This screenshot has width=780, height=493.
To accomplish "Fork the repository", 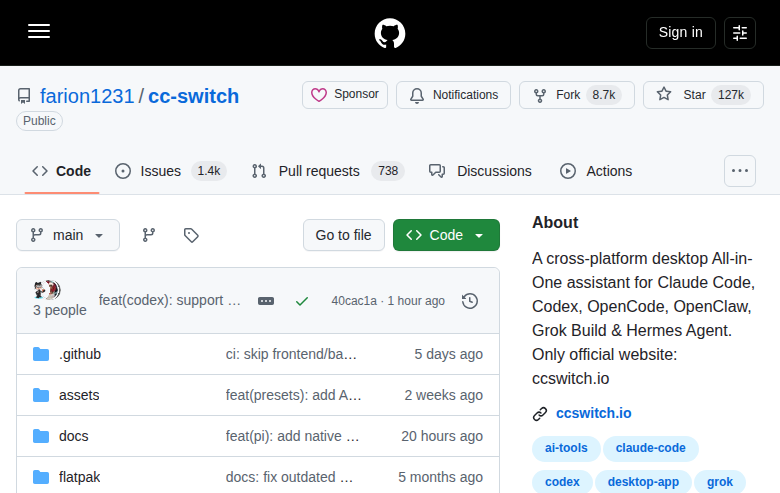I will (577, 95).
